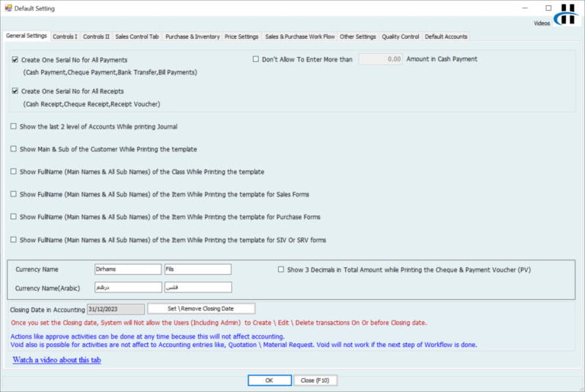This screenshot has width=585, height=392.
Task: Open Watch a video about this tab link
Action: click(x=56, y=360)
